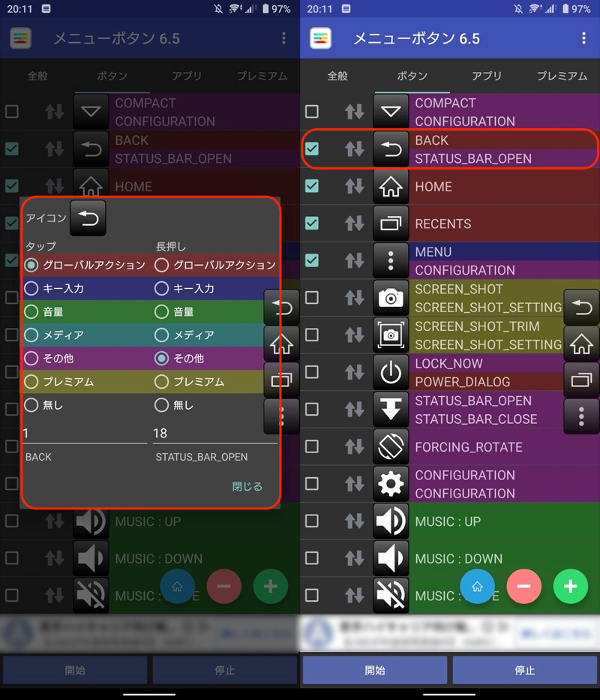Select キー入力 radio under タップ
This screenshot has width=600, height=700.
coord(31,288)
